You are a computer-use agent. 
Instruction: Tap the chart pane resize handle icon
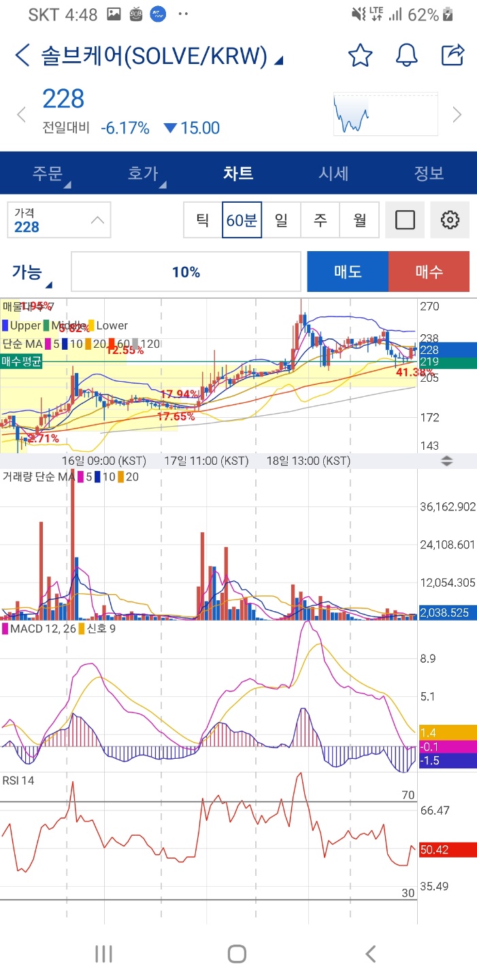pyautogui.click(x=447, y=461)
